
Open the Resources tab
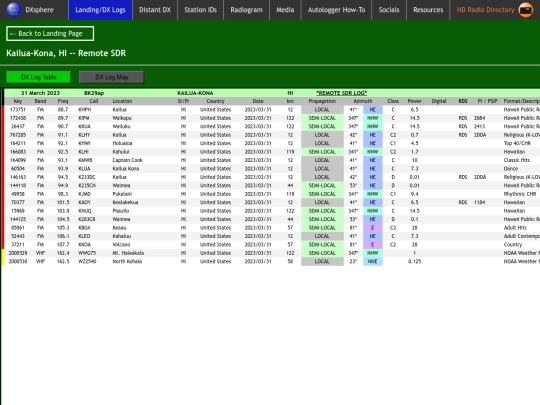428,10
